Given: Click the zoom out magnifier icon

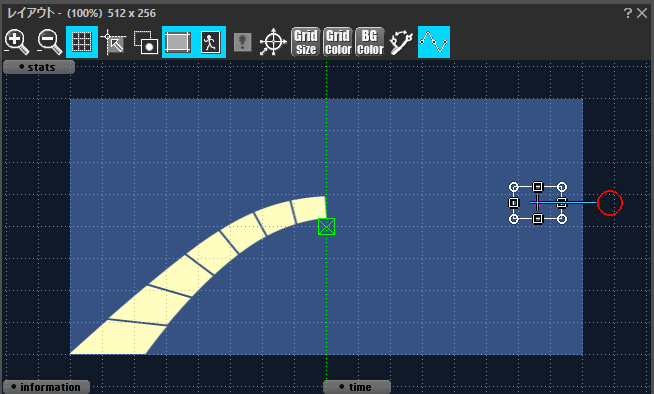Looking at the screenshot, I should (50, 42).
